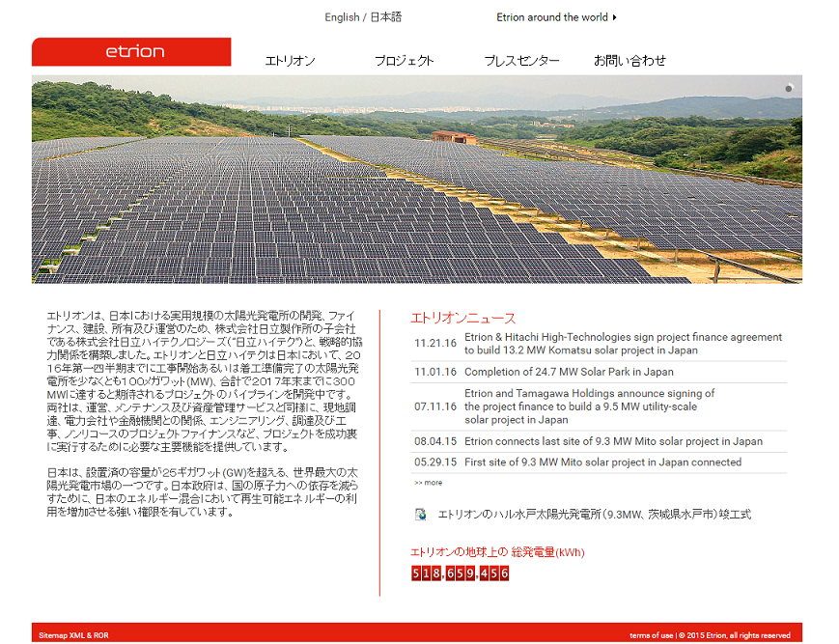The image size is (839, 644).
Task: Open Completion of 24.7 MW Solar Park news
Action: pos(569,372)
